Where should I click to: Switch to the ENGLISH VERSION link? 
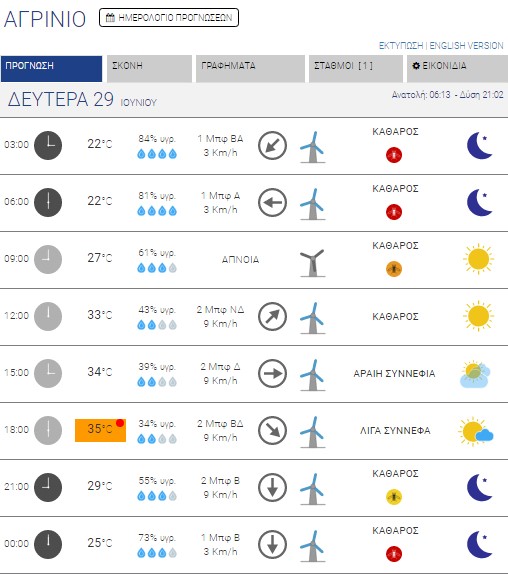[466, 46]
